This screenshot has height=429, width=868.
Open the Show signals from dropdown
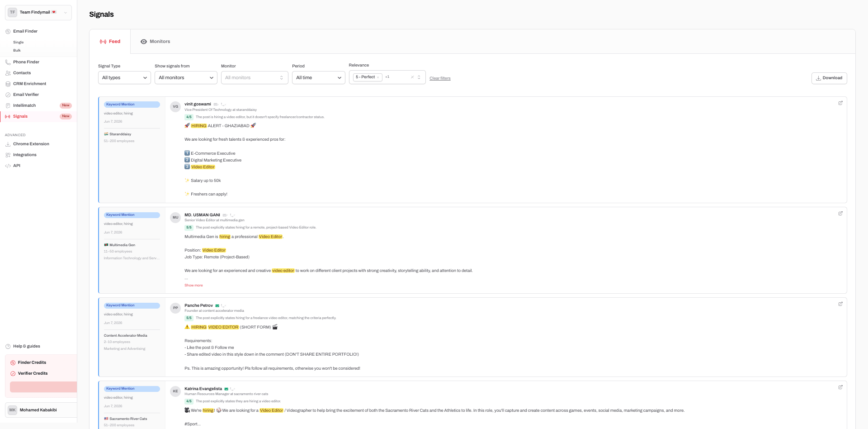click(186, 77)
